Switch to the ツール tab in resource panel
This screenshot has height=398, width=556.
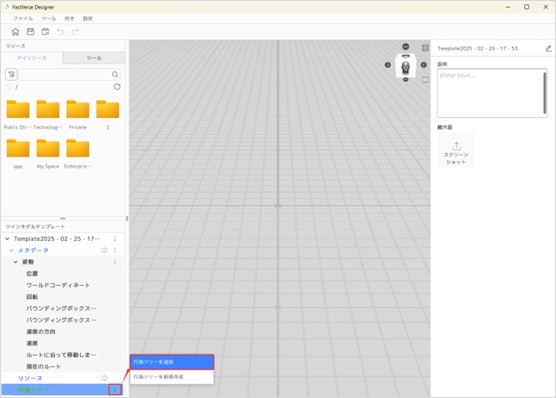click(94, 58)
